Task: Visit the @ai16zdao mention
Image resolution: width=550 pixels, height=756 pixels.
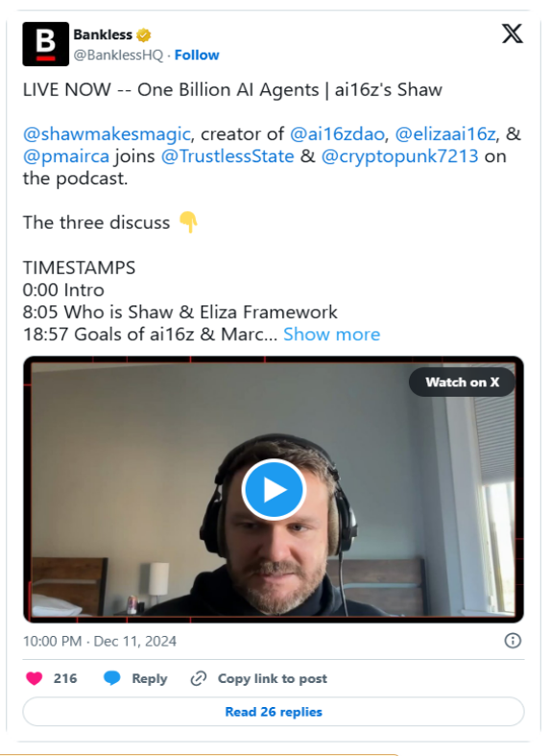Action: pyautogui.click(x=337, y=134)
